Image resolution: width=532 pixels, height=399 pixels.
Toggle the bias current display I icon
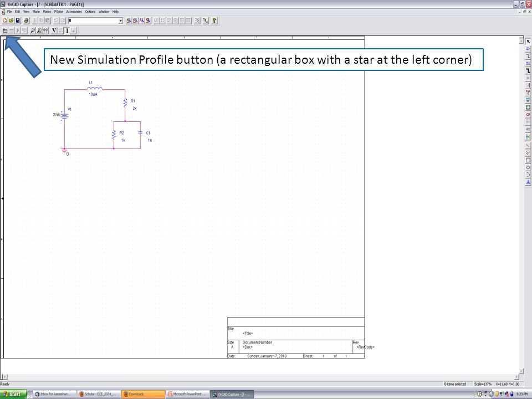click(x=67, y=31)
